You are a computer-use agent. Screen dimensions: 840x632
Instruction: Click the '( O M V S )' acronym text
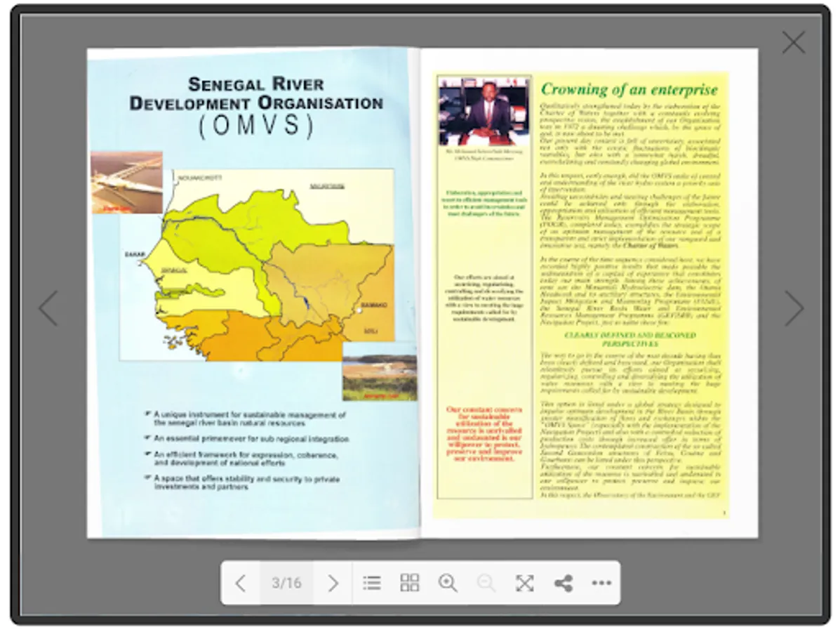point(257,126)
